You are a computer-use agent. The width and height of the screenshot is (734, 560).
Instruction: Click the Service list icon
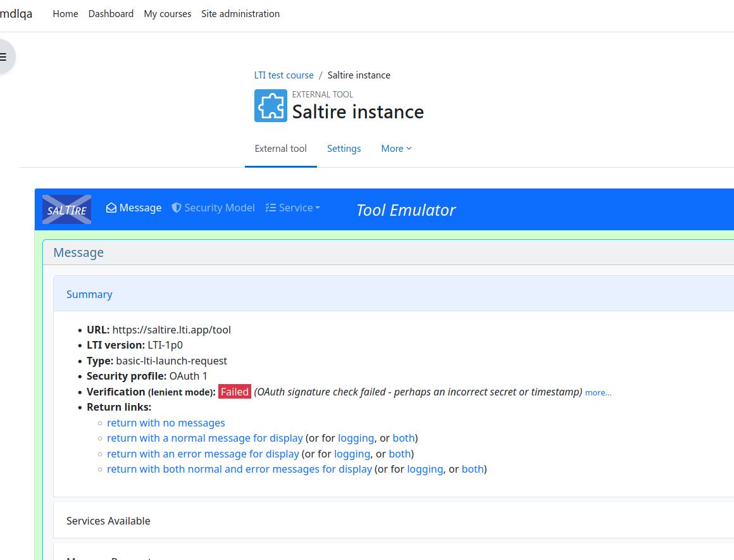coord(271,208)
